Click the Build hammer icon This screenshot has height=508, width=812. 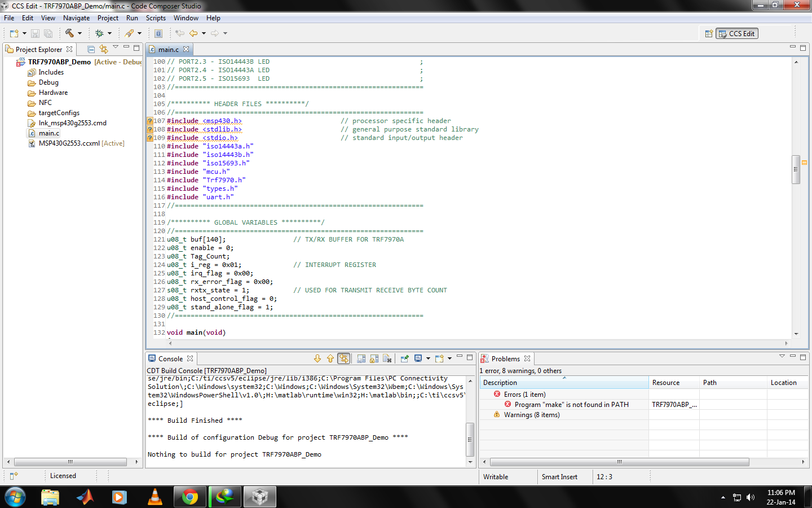pyautogui.click(x=69, y=33)
